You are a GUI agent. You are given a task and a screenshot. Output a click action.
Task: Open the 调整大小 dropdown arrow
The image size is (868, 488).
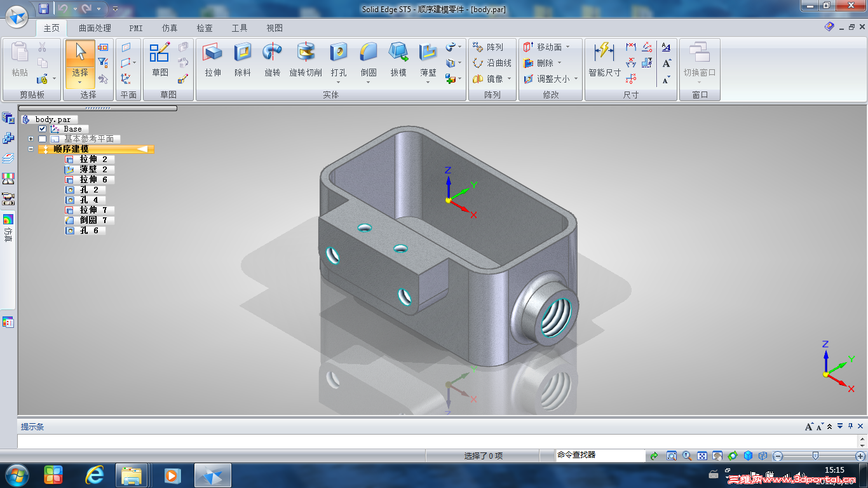point(576,79)
